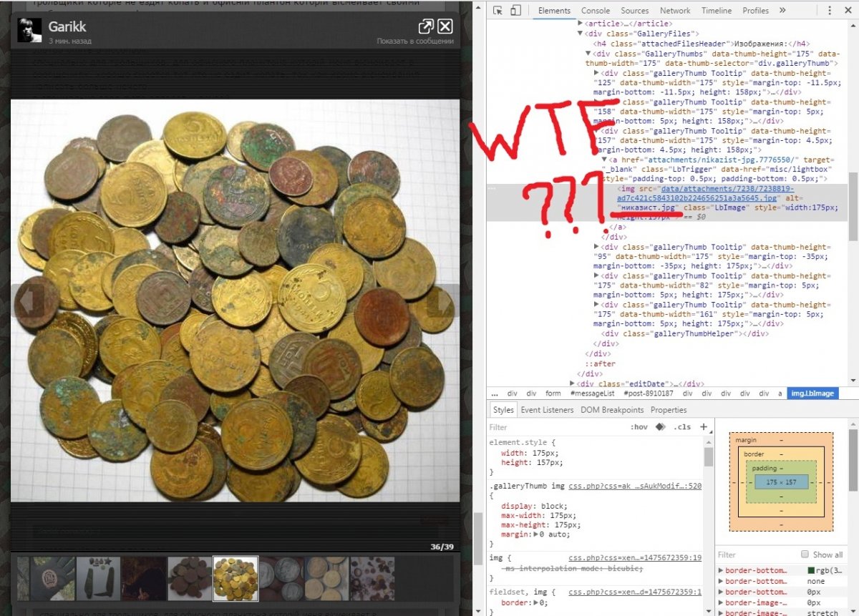
Task: Select img.LbImage in the breadcrumb
Action: point(812,393)
